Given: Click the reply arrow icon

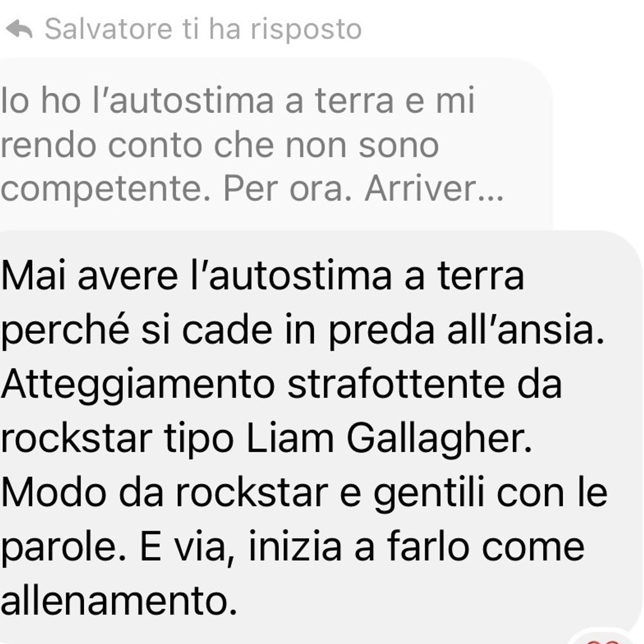Looking at the screenshot, I should 19,29.
